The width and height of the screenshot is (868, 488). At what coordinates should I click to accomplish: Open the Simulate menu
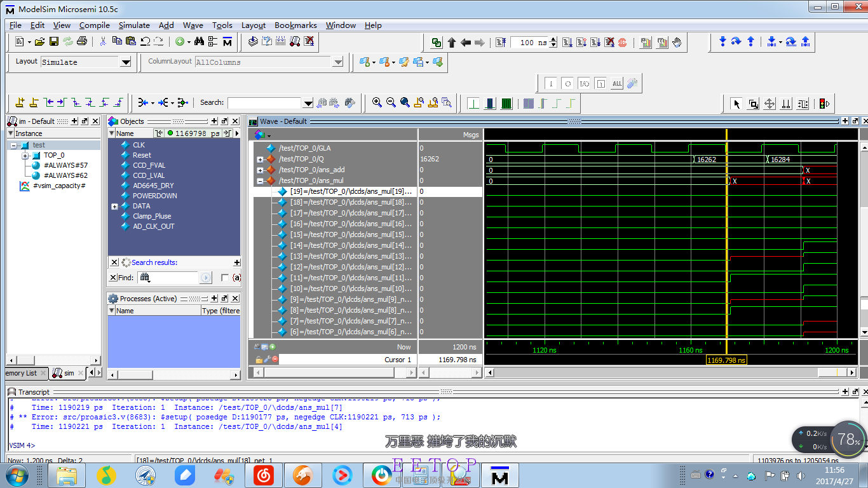tap(134, 25)
